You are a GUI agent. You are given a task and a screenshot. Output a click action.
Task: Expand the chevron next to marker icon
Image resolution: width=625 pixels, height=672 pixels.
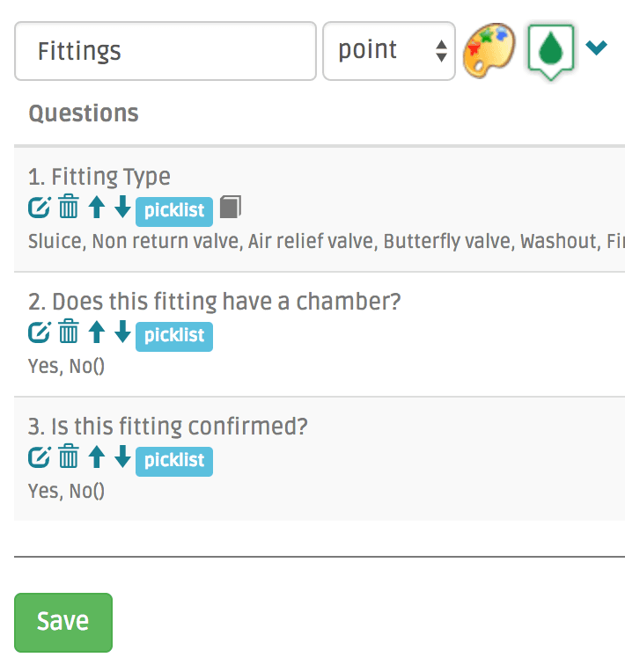(x=597, y=47)
